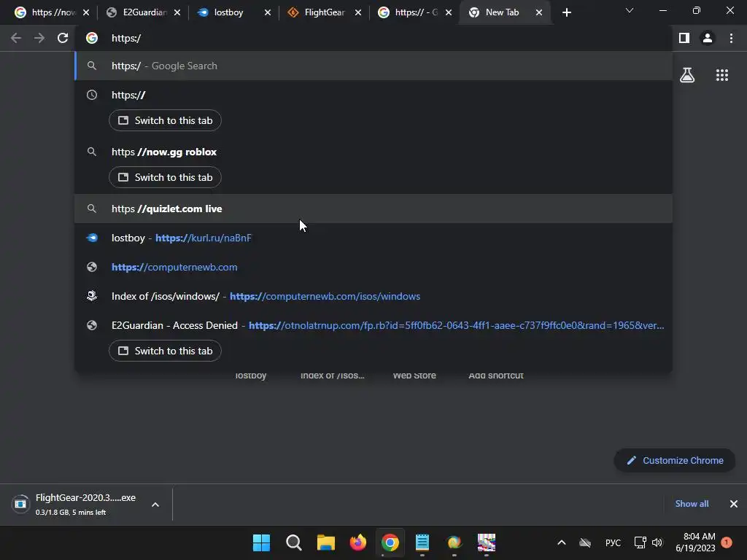Click the address bar containing https:/
This screenshot has height=560, width=747.
coord(373,38)
